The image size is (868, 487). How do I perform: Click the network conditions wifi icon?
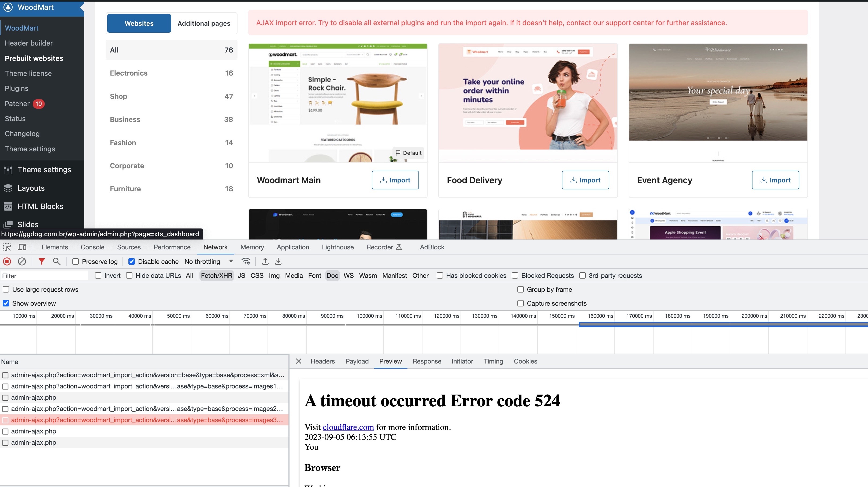(246, 261)
